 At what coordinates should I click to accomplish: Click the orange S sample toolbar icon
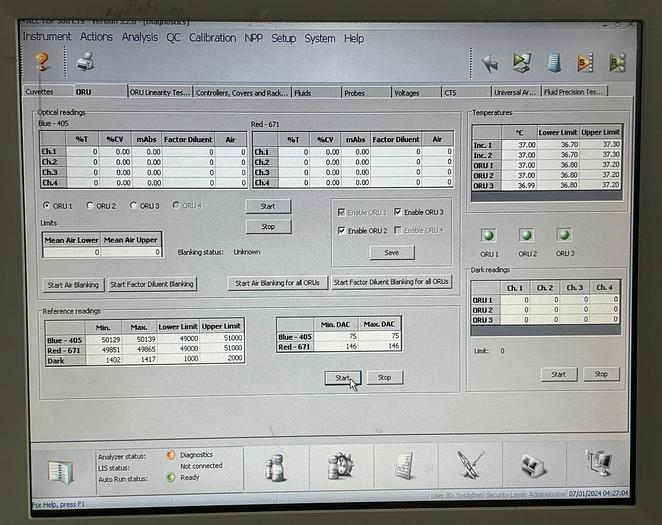(585, 63)
